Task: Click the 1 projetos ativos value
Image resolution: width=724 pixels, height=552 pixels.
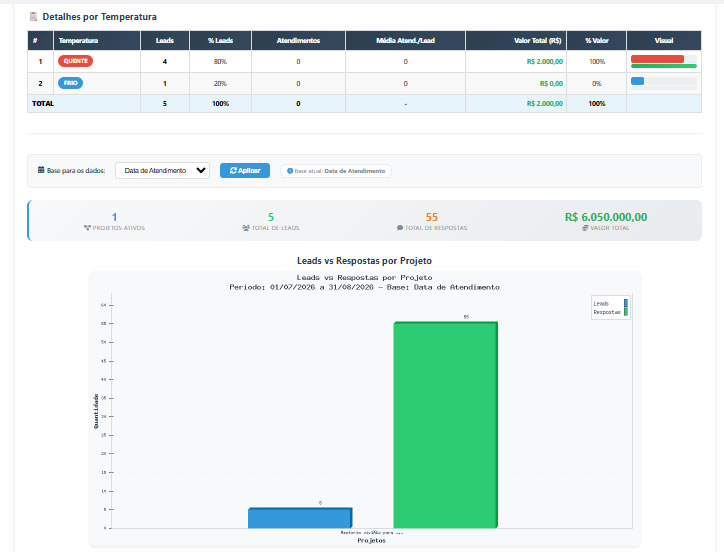Action: (x=115, y=217)
